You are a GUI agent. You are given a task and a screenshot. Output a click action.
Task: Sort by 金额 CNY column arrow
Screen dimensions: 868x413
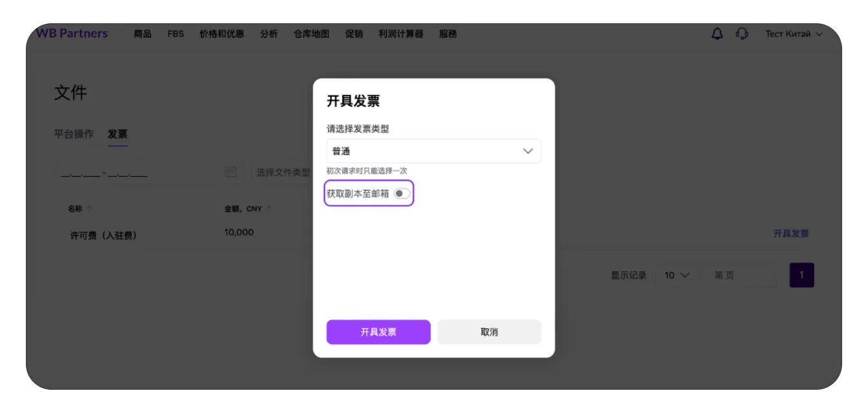coord(269,209)
